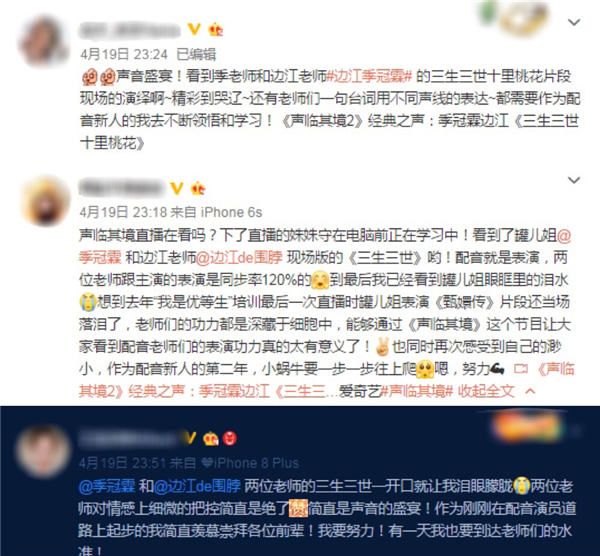Open the second poster's yellow avatar
This screenshot has height=556, width=600.
click(46, 201)
